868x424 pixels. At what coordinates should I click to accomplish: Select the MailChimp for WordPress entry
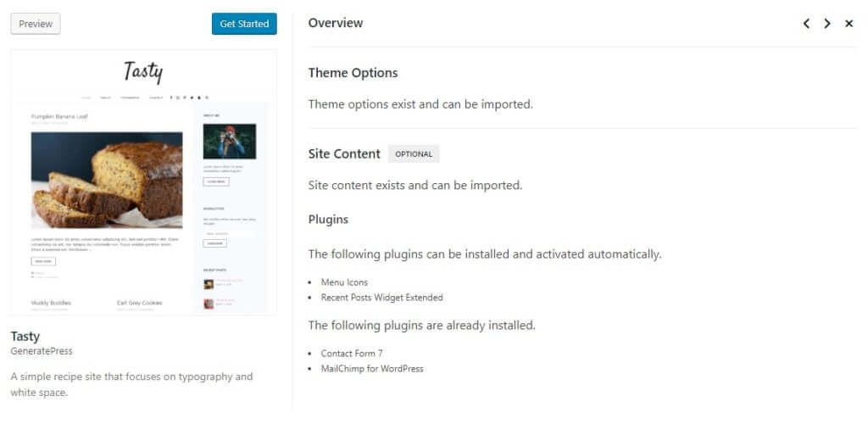tap(372, 369)
